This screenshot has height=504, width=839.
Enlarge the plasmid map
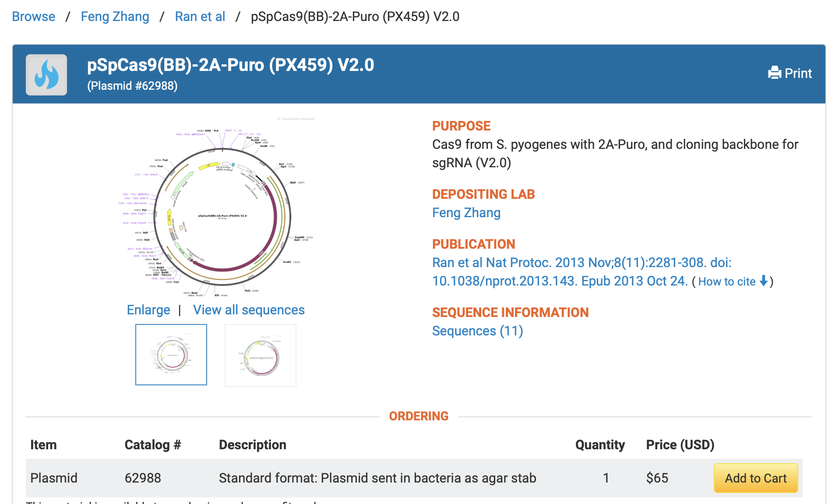coord(148,310)
